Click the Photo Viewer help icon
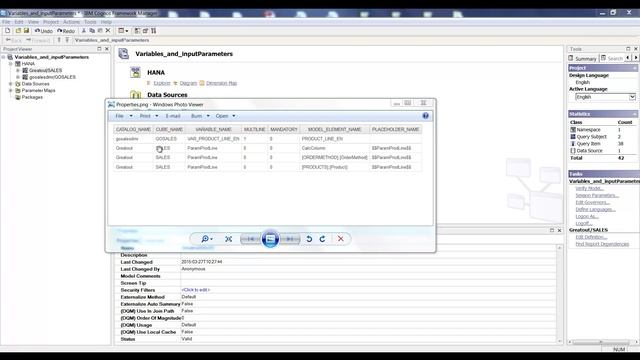 pyautogui.click(x=425, y=116)
